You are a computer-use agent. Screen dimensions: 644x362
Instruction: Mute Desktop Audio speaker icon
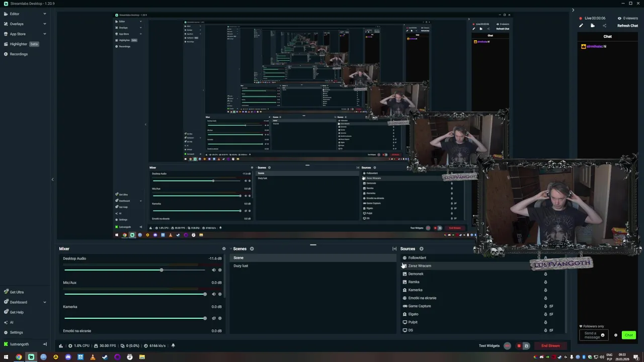213,270
